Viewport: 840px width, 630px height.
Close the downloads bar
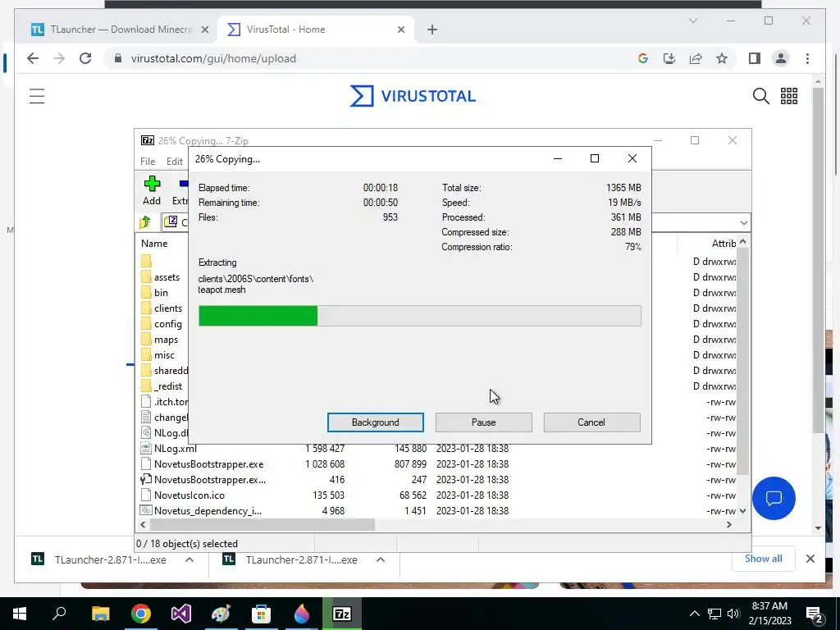(x=810, y=559)
